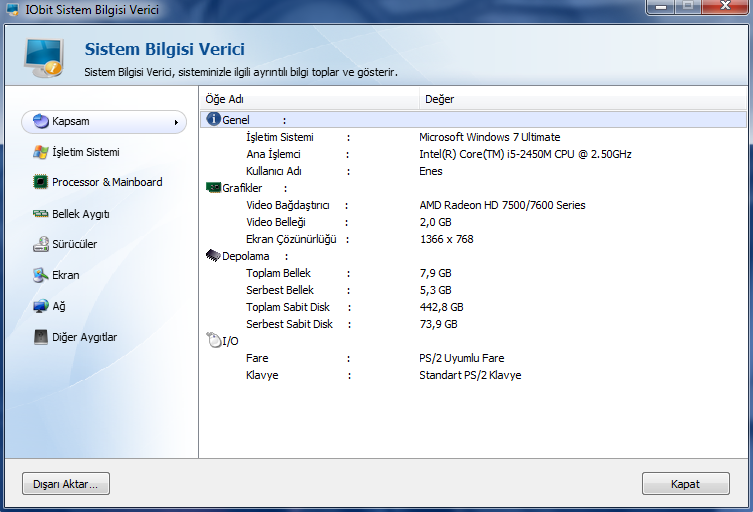The image size is (753, 512).
Task: Open the Kapsam overview section
Action: 104,122
